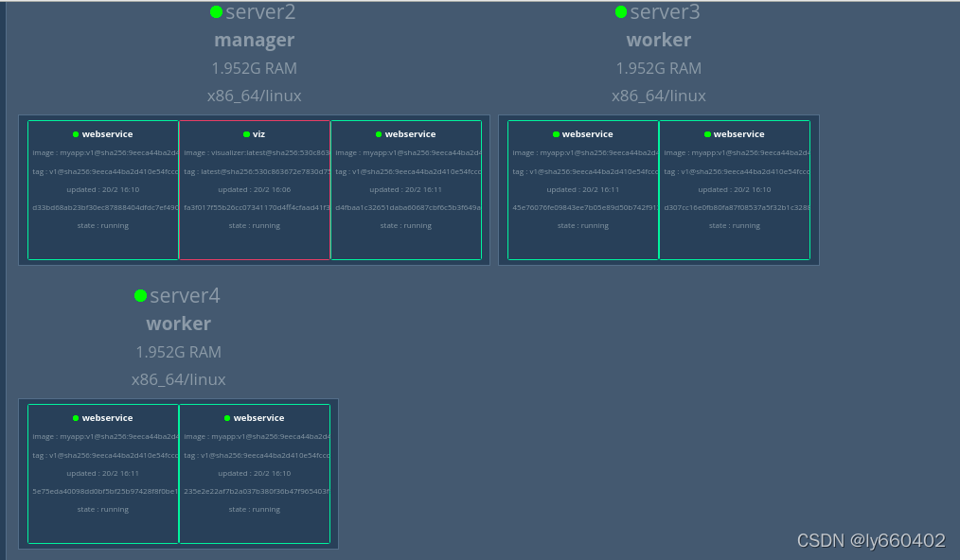Click the updated time in container d33bd68ab
Screen dimensions: 960x560
103,190
